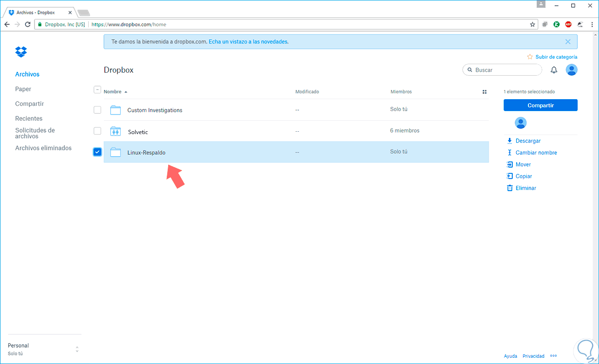The width and height of the screenshot is (599, 364).
Task: Expand the Personal account switcher
Action: (77, 350)
